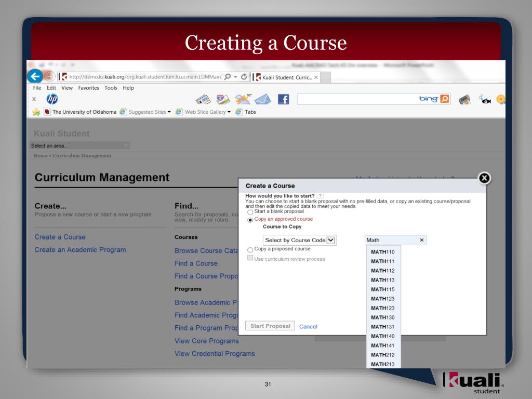Viewport: 532px width, 399px height.
Task: Close the Create a Course dialog
Action: pyautogui.click(x=485, y=178)
